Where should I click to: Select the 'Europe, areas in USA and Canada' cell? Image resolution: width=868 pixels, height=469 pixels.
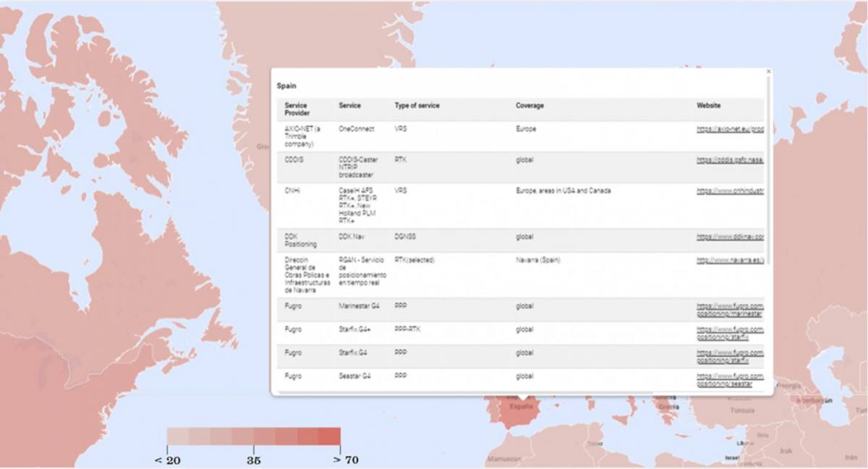tap(563, 191)
